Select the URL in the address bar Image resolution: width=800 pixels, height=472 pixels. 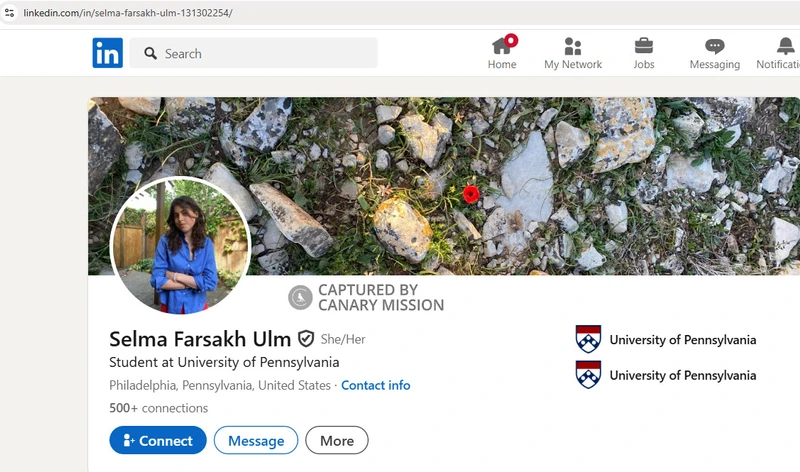pos(128,13)
